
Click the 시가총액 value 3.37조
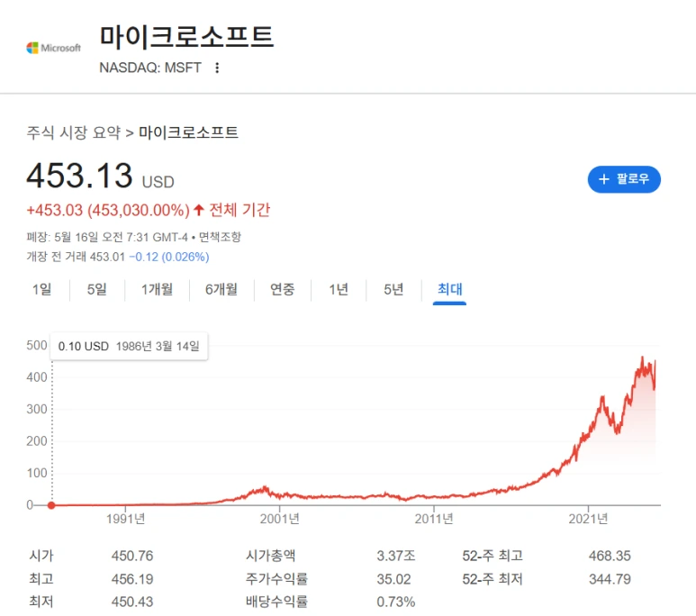(x=396, y=556)
